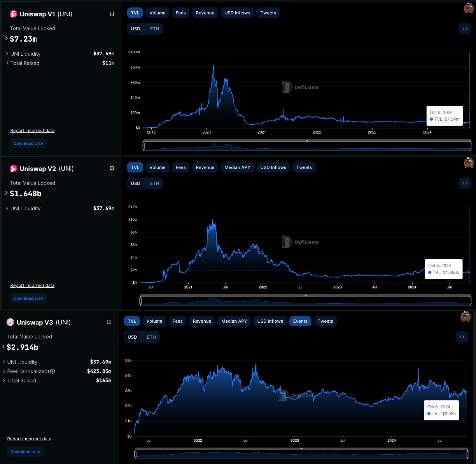Report incorrect data for Uniswap V1
Viewport: 476px width, 464px height.
click(32, 131)
